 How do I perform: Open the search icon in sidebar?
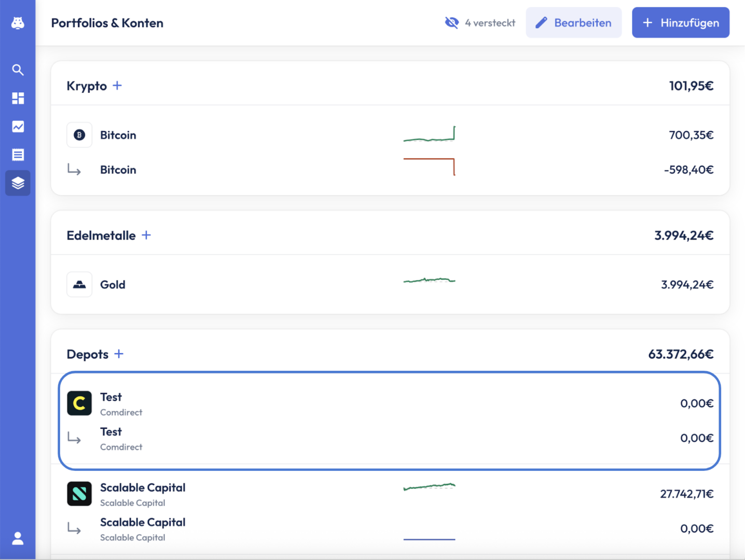[18, 70]
